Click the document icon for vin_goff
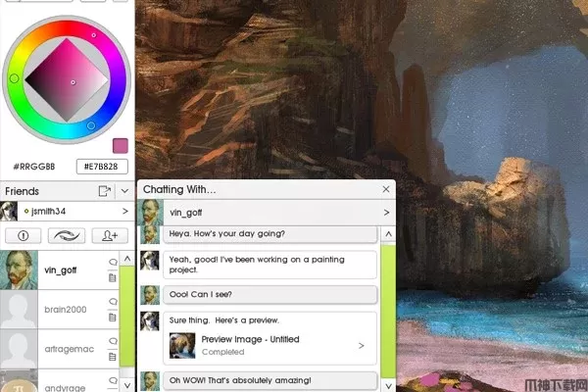The image size is (588, 392). 112,277
